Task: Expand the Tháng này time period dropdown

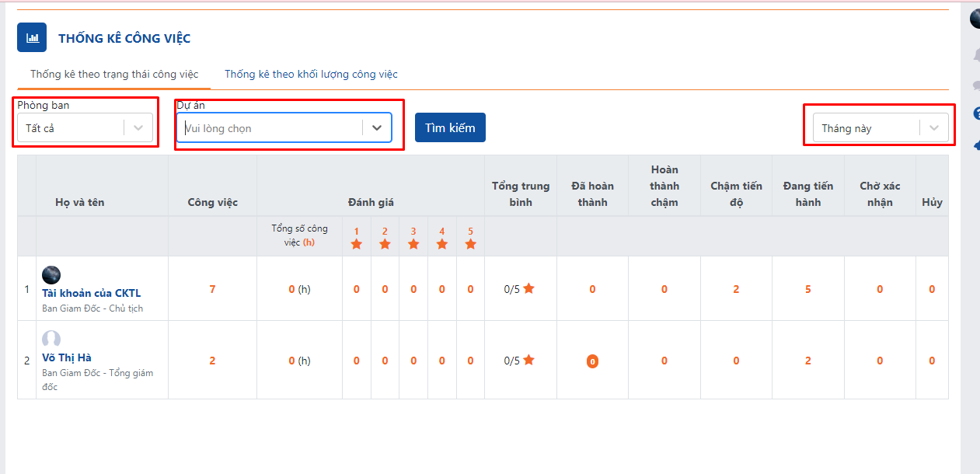Action: click(934, 128)
